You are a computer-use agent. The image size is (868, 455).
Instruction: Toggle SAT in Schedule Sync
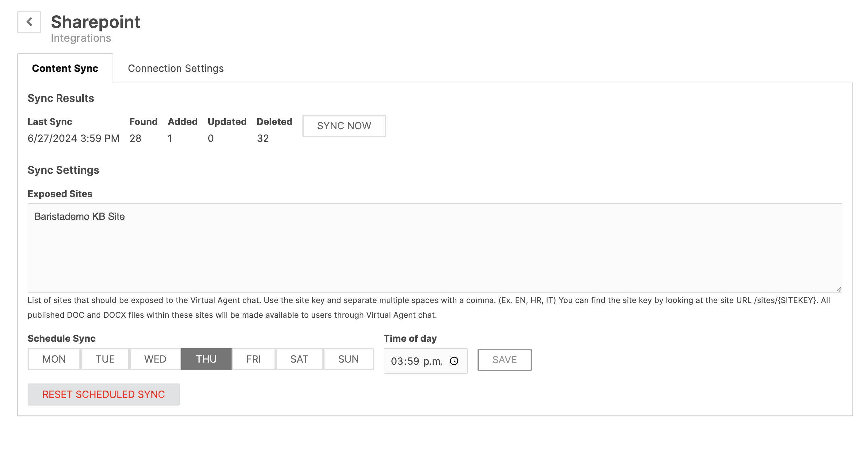tap(299, 359)
